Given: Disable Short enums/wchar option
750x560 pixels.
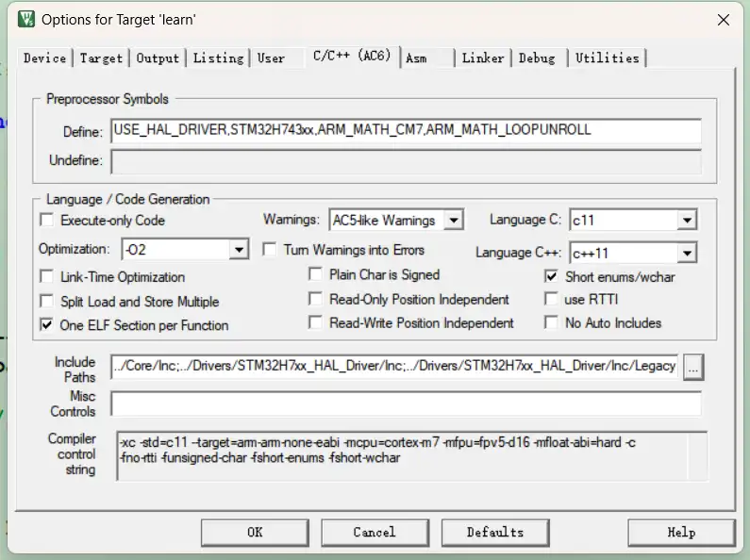Looking at the screenshot, I should point(552,277).
